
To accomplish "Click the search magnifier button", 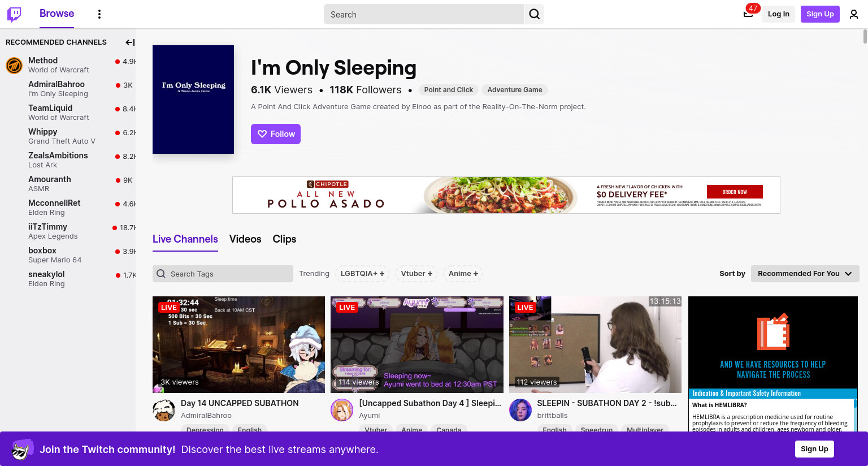I will (535, 14).
